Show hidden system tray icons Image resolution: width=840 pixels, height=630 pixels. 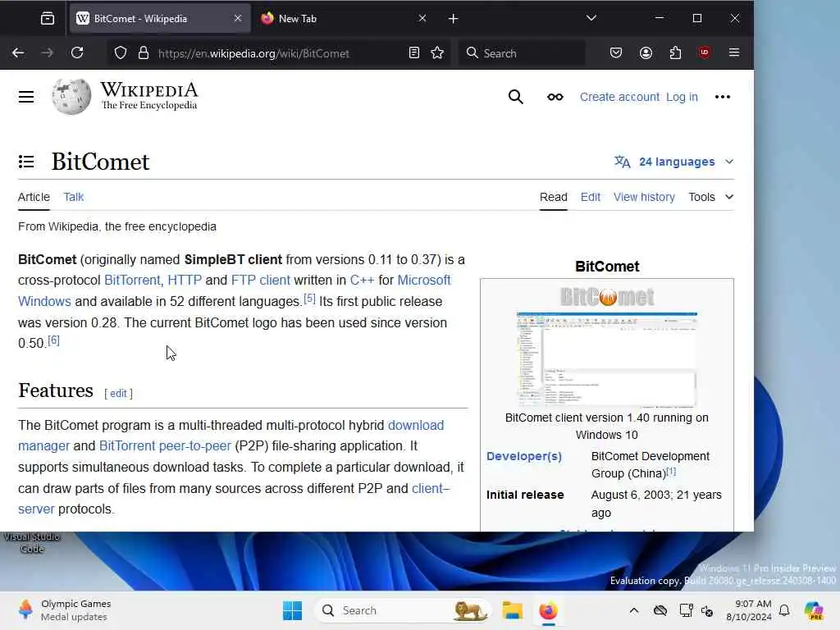coord(634,610)
